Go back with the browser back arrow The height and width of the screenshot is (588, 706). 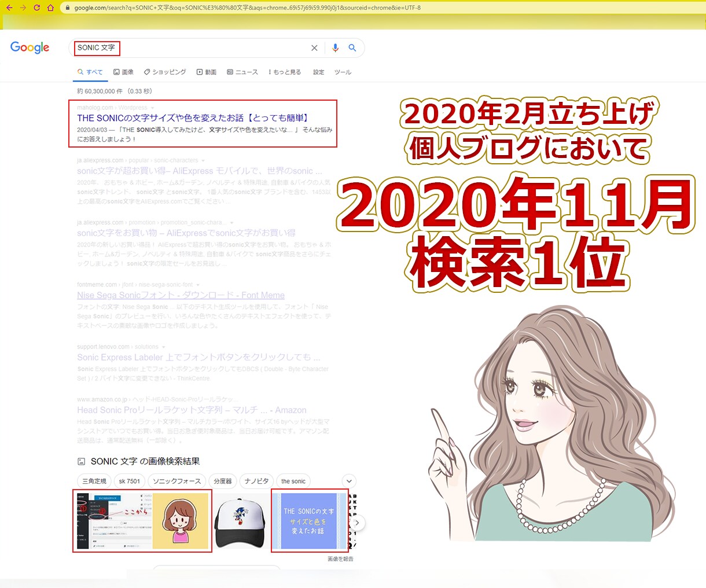pyautogui.click(x=9, y=8)
